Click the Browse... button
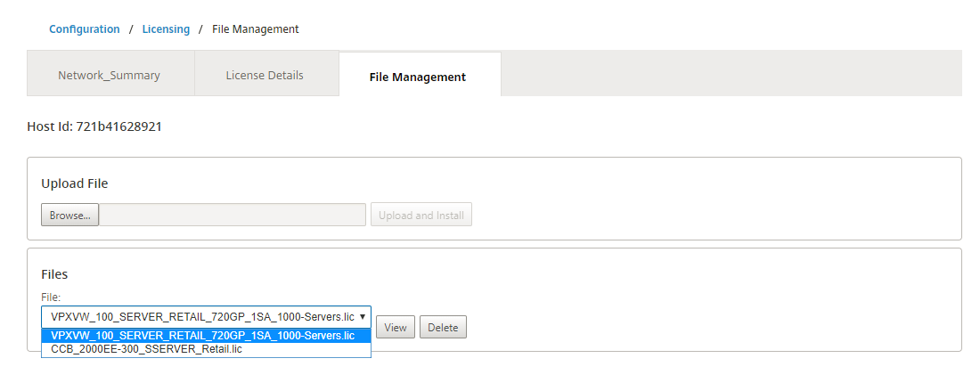Viewport: 980px width, 391px height. pos(70,215)
